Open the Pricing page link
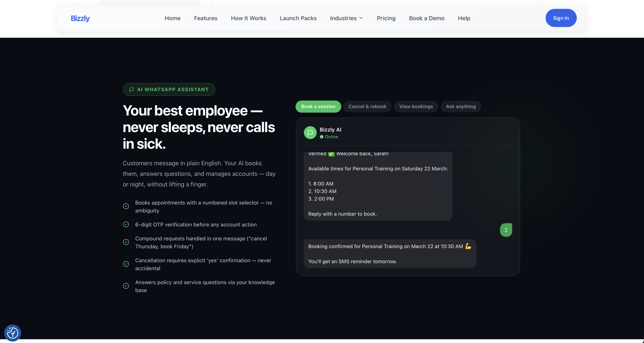The height and width of the screenshot is (343, 644). pos(386,18)
